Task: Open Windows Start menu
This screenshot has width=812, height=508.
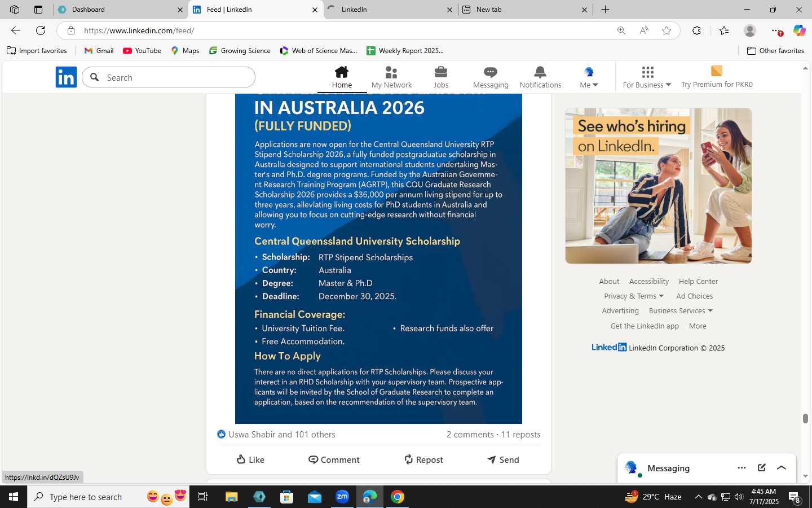Action: [14, 497]
